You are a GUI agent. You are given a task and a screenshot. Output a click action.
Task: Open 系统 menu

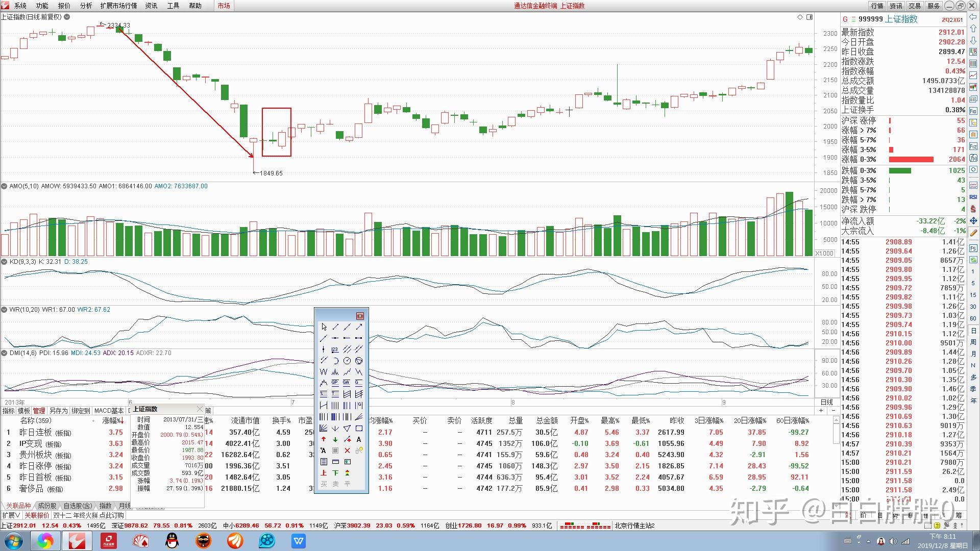20,6
